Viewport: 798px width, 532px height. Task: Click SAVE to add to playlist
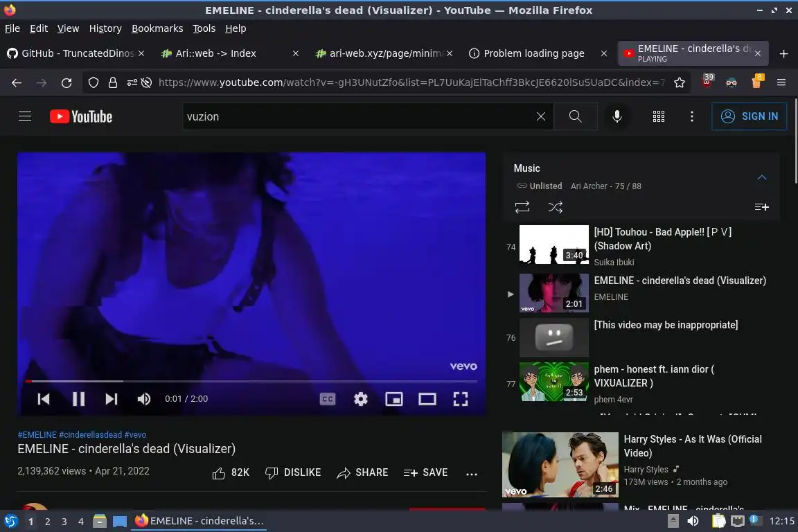coord(425,473)
